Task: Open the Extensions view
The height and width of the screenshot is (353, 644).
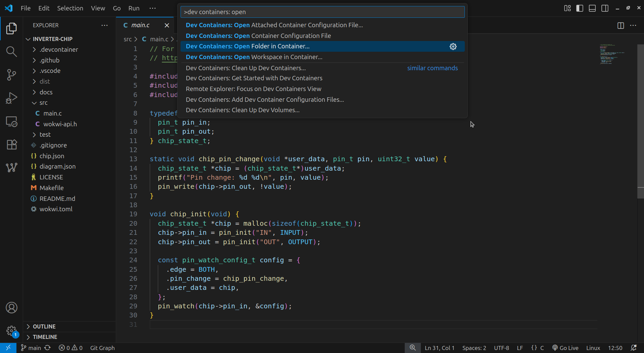Action: (x=11, y=144)
